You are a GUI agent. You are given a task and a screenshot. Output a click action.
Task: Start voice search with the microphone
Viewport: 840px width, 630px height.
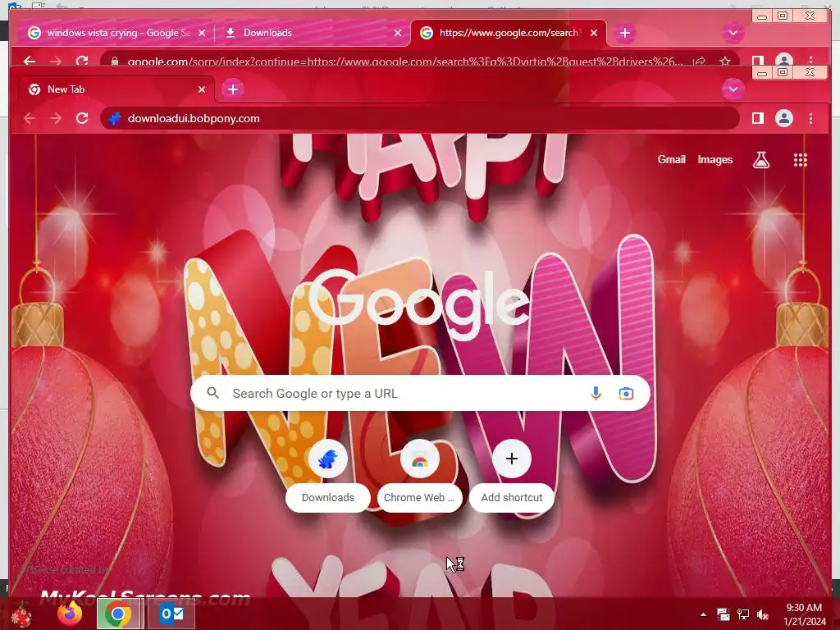click(596, 393)
